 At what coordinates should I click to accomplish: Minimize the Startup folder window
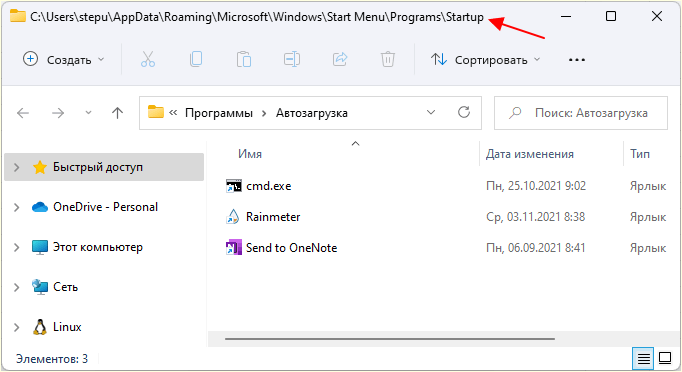coord(566,17)
